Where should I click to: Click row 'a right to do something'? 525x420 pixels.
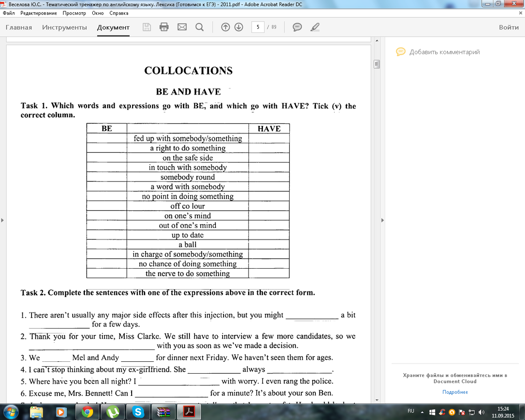coord(188,148)
